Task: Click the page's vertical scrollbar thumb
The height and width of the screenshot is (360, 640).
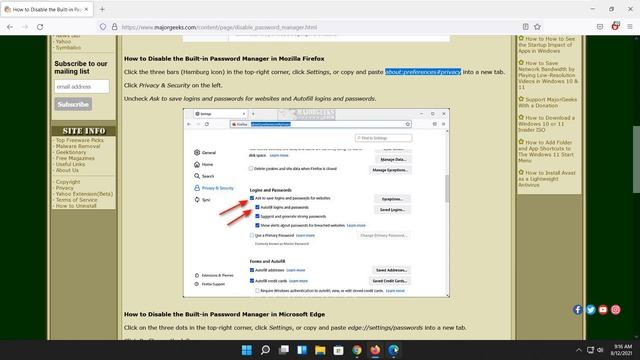Action: click(636, 159)
